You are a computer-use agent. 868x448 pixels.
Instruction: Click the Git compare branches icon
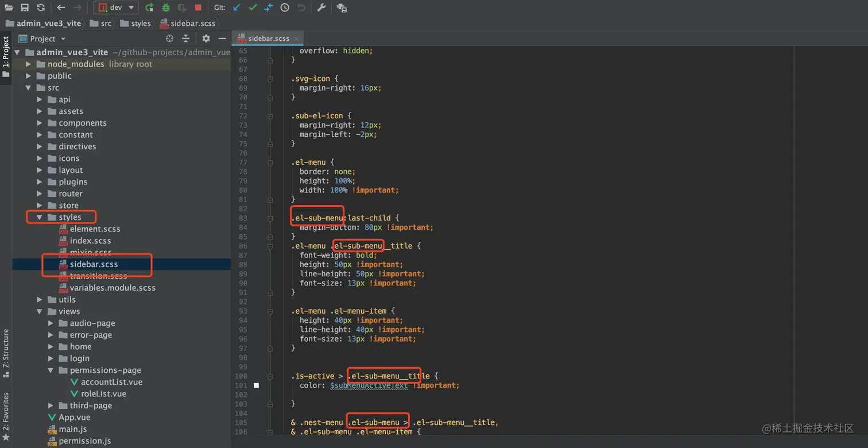(269, 7)
